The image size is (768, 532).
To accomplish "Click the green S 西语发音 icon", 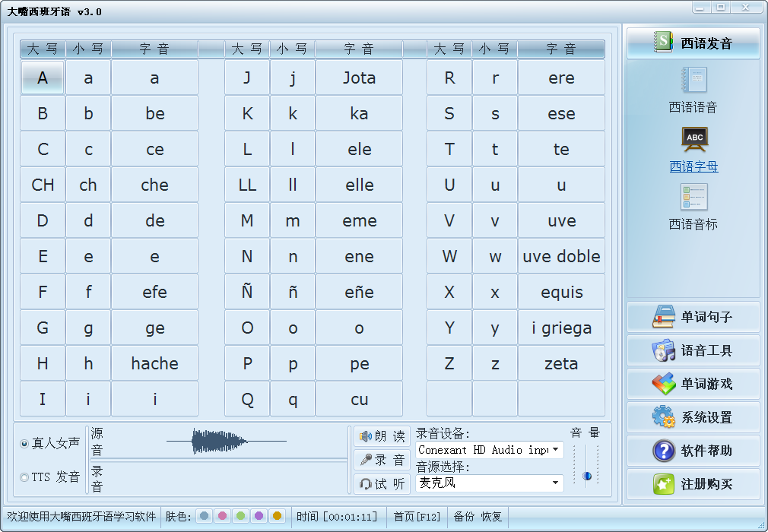I will (x=664, y=42).
